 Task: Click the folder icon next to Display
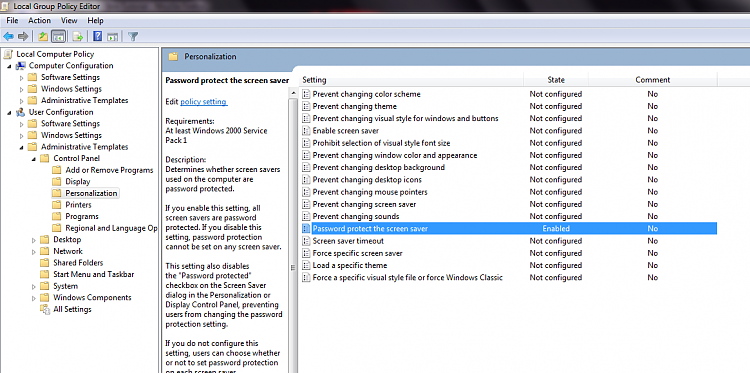[57, 182]
